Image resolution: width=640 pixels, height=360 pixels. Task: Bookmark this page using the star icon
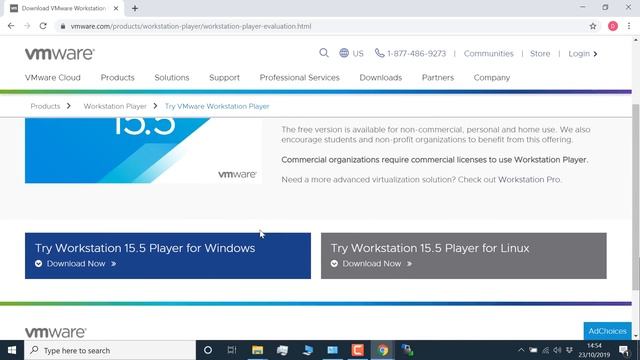coord(593,26)
